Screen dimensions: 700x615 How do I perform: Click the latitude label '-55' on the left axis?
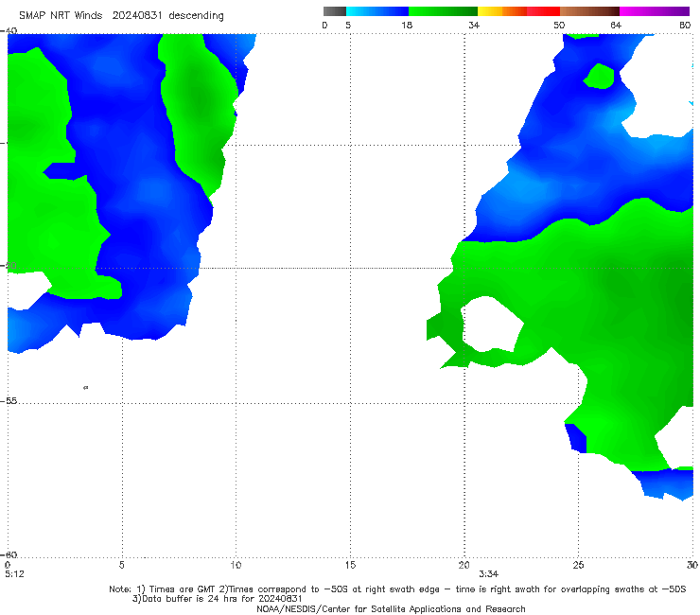click(x=9, y=400)
